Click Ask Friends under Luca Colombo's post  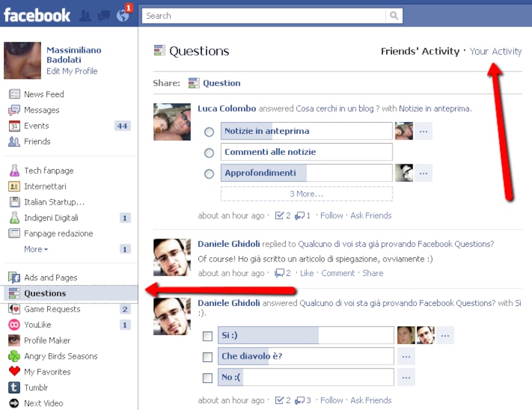coord(371,216)
